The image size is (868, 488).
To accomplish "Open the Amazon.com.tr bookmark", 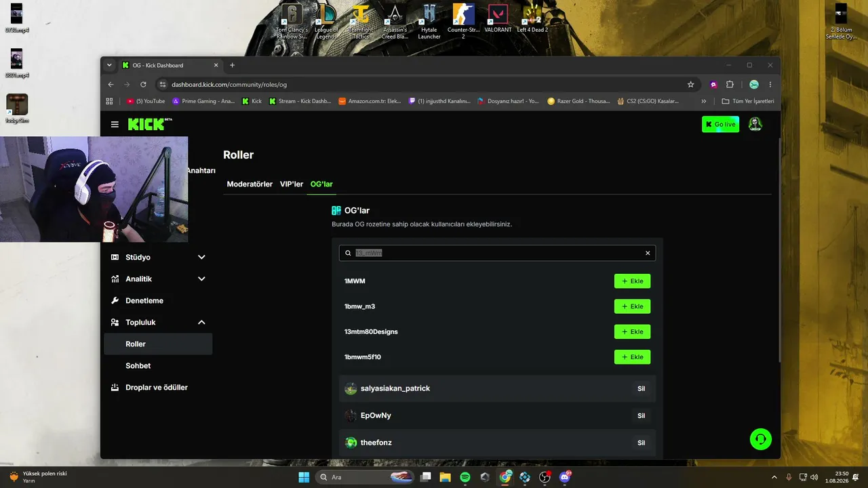I will pos(370,101).
